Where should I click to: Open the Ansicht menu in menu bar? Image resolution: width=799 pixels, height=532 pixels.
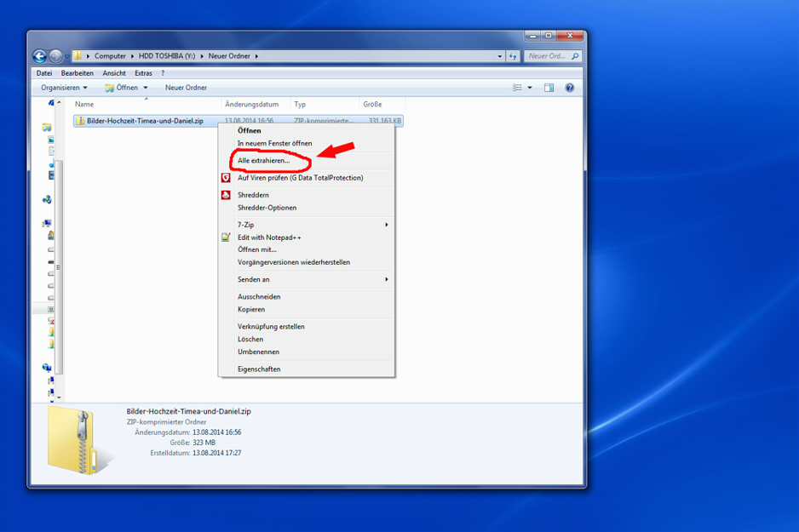114,73
